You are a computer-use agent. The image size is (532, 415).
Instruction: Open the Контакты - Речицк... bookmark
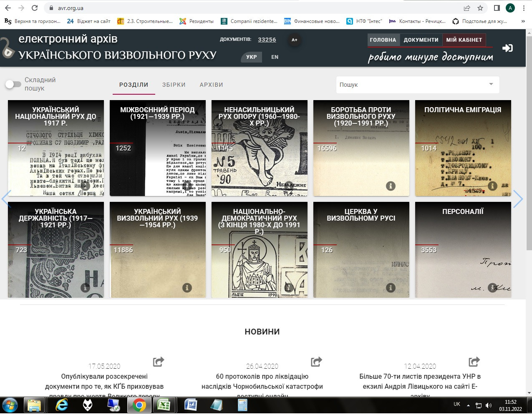(417, 21)
